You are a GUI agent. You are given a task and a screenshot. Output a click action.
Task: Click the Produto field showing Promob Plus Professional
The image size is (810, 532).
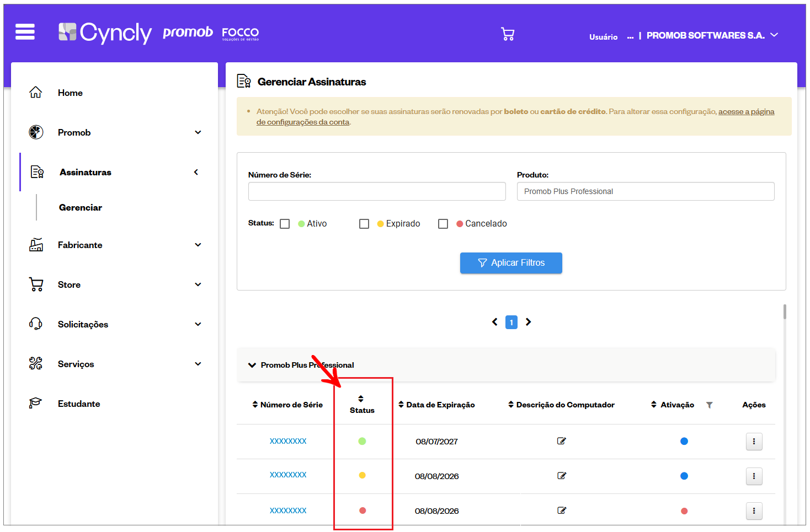click(646, 191)
